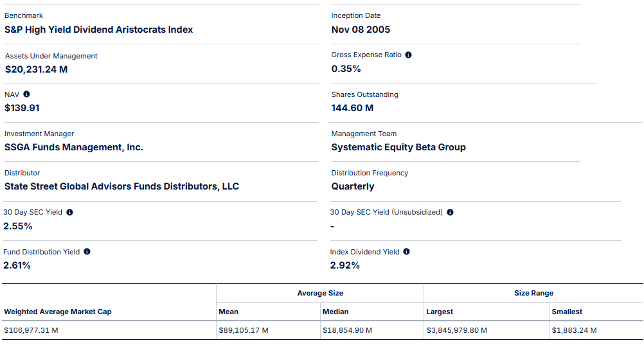Screen dimensions: 644x345
Task: Select the $20,231.24 M assets value
Action: point(36,69)
